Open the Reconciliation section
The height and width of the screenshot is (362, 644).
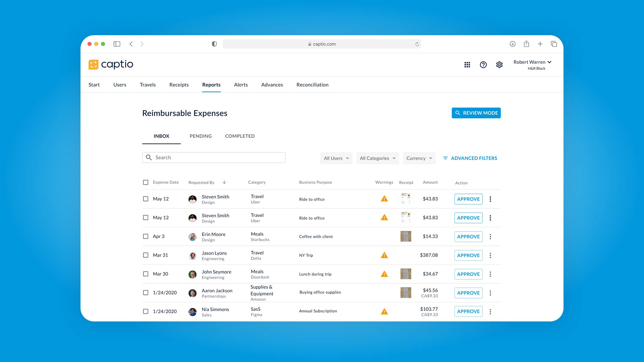click(x=312, y=85)
